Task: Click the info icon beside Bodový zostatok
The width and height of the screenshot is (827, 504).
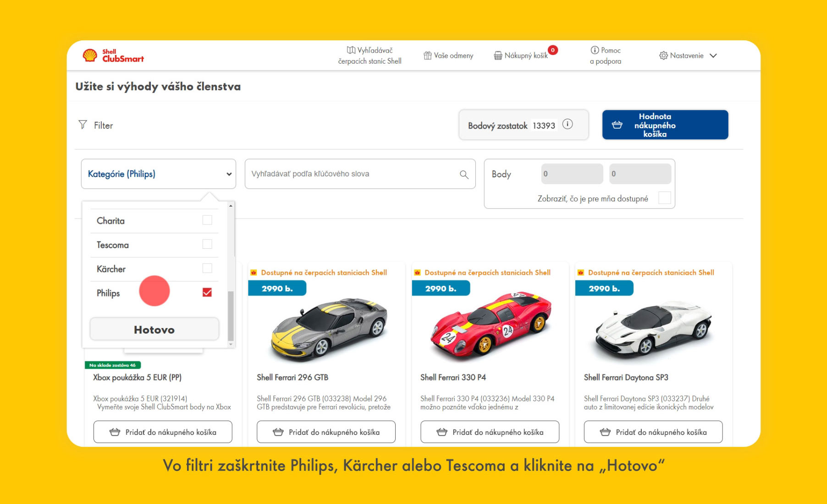Action: 568,124
